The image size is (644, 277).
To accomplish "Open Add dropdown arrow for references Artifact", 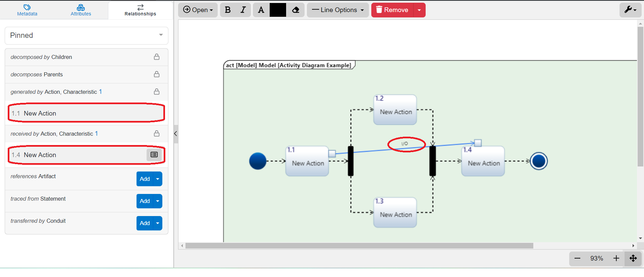I will click(x=158, y=179).
